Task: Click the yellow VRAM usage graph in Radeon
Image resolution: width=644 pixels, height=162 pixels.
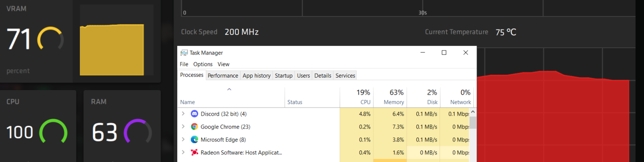Action: (x=112, y=50)
